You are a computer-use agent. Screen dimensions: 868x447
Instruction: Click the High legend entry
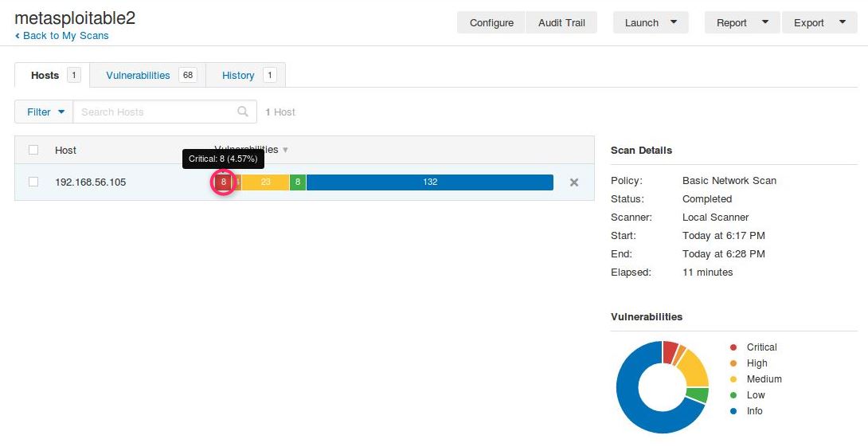pyautogui.click(x=749, y=363)
